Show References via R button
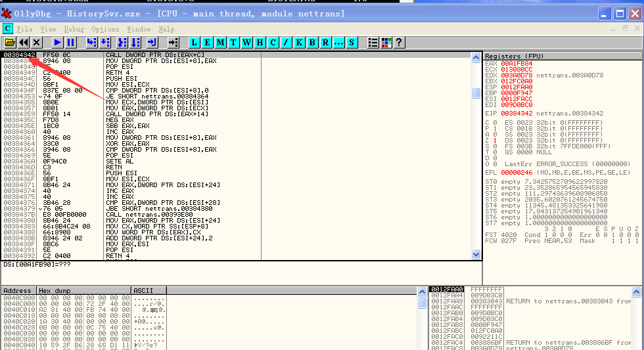Image resolution: width=644 pixels, height=350 pixels. [x=326, y=42]
